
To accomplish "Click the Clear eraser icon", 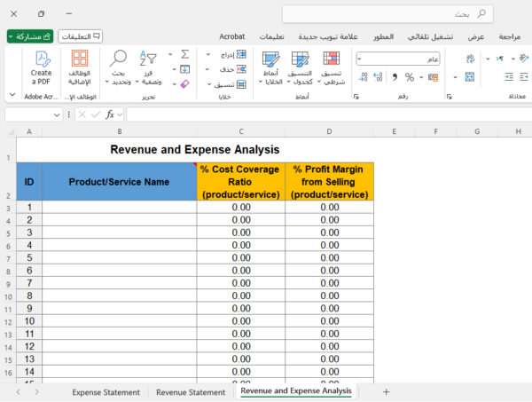I will (x=184, y=83).
